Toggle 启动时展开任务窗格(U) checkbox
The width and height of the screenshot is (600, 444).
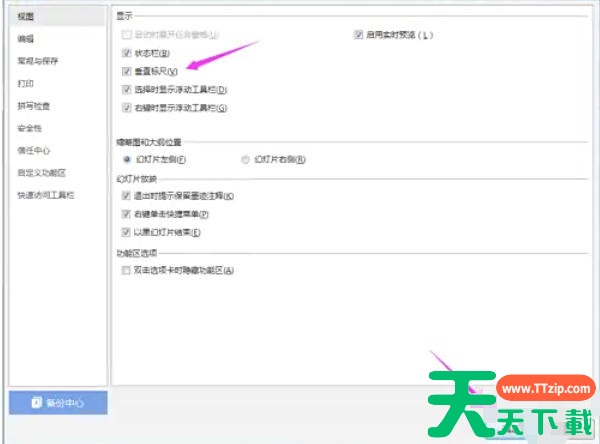click(126, 35)
